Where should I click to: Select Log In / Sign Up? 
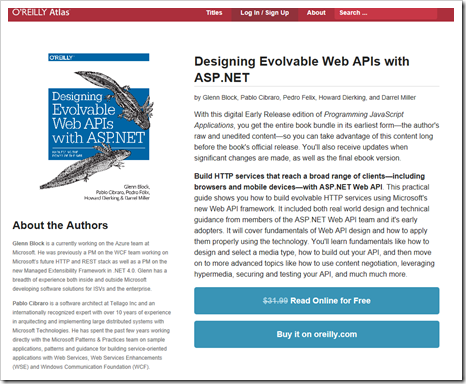pos(265,13)
